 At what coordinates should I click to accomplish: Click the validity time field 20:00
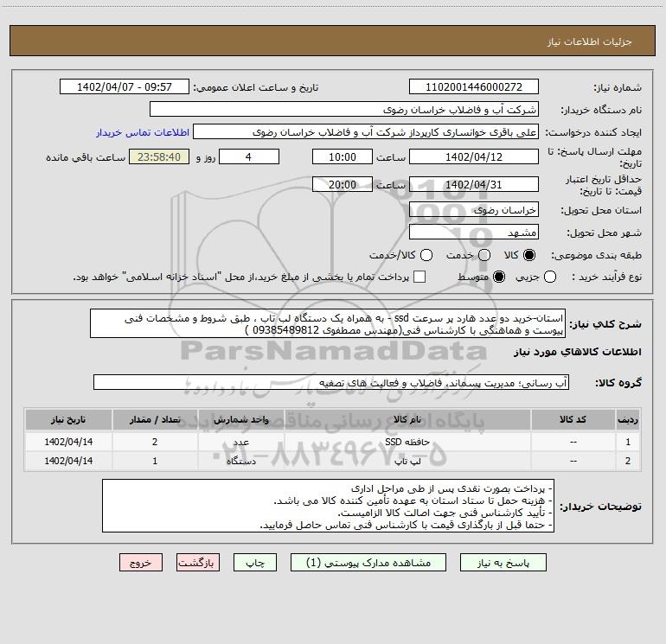click(343, 185)
